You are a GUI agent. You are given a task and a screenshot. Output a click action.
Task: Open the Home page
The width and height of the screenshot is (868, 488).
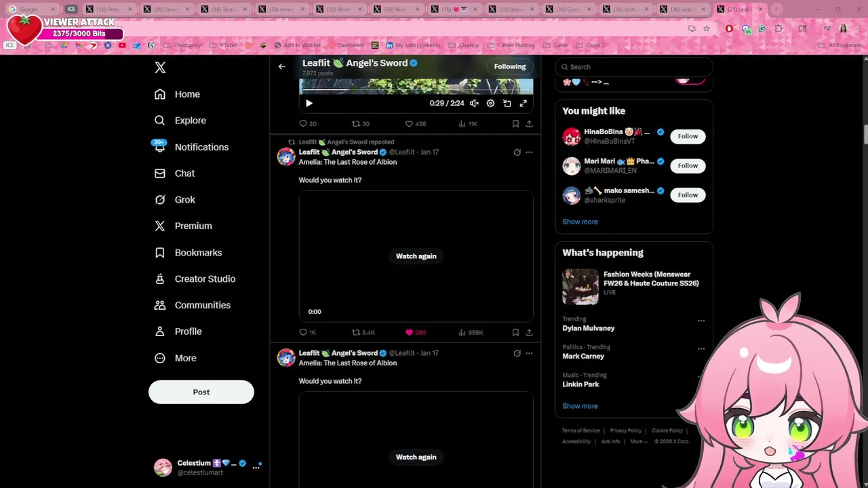click(x=177, y=94)
